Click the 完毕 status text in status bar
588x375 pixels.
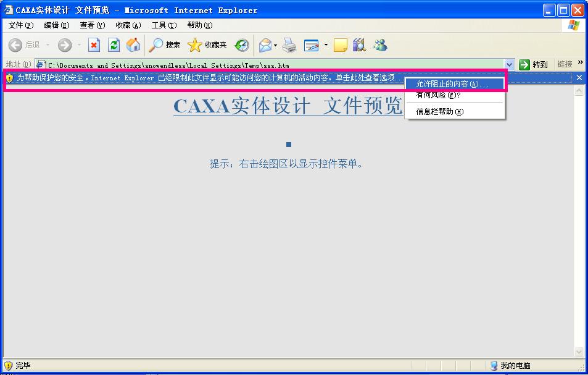tap(23, 366)
